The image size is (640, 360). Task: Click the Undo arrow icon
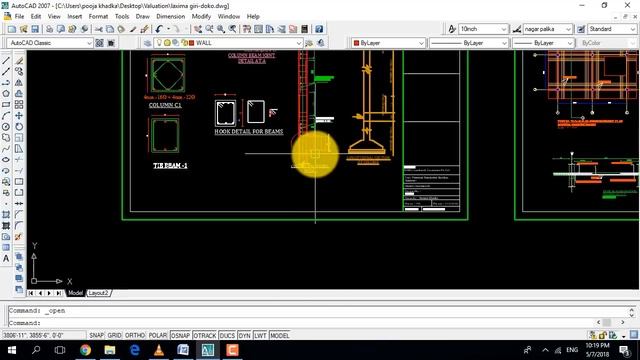(158, 29)
